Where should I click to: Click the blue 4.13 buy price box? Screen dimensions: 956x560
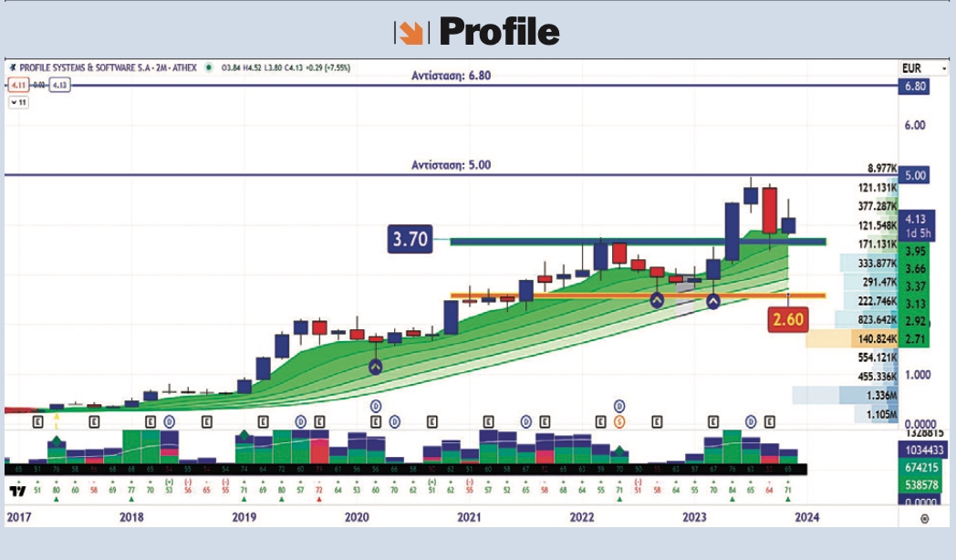pyautogui.click(x=59, y=86)
